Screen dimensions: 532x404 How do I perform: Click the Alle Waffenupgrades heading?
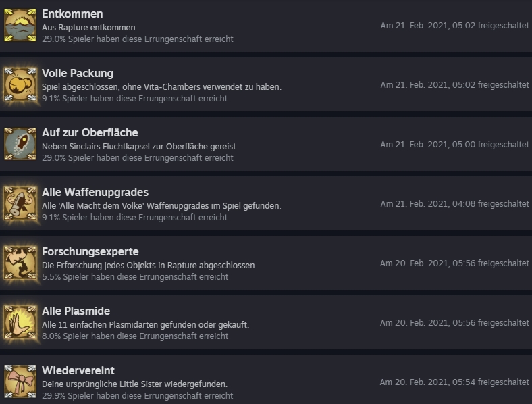[95, 192]
